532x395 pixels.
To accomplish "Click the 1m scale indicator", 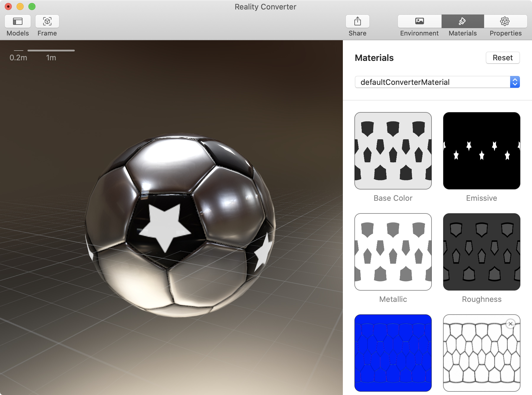I will 51,58.
